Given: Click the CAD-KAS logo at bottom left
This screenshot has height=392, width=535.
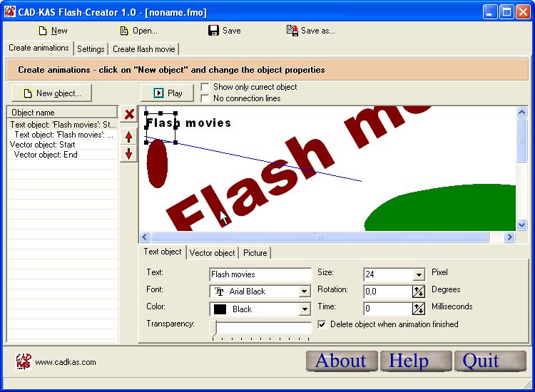Looking at the screenshot, I should point(24,361).
